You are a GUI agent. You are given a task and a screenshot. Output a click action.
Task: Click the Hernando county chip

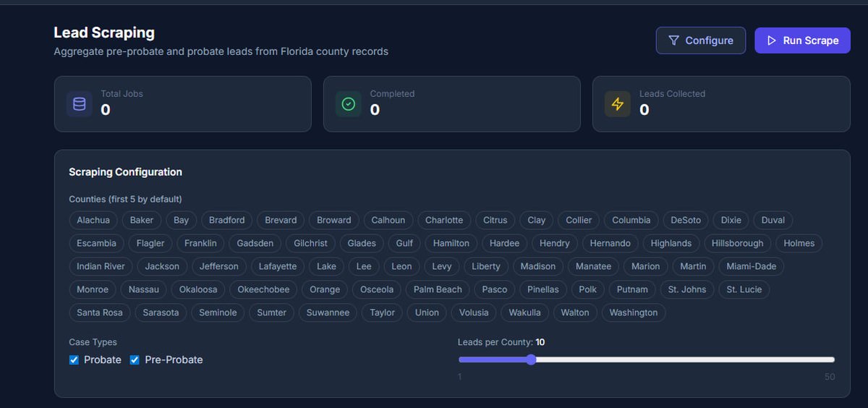pyautogui.click(x=610, y=243)
